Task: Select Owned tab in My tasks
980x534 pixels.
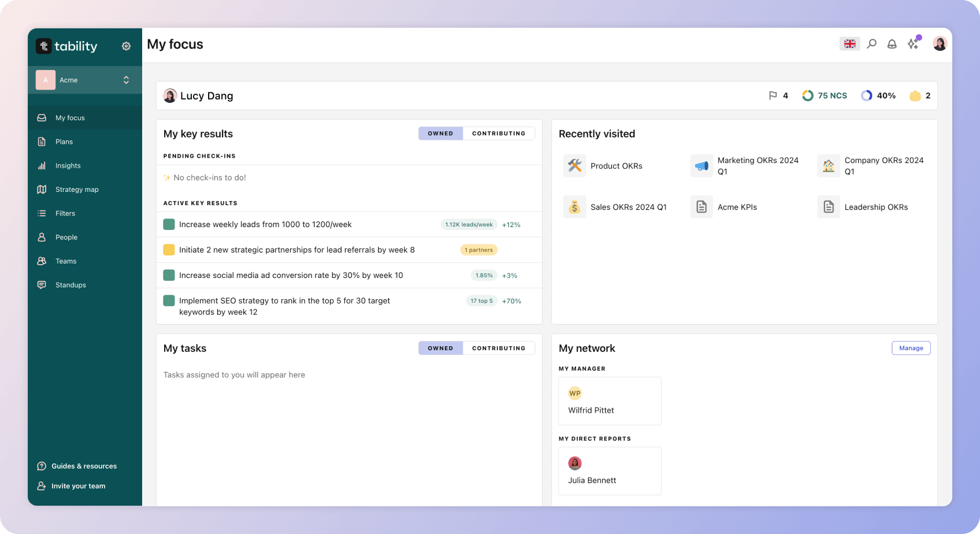Action: pos(440,348)
